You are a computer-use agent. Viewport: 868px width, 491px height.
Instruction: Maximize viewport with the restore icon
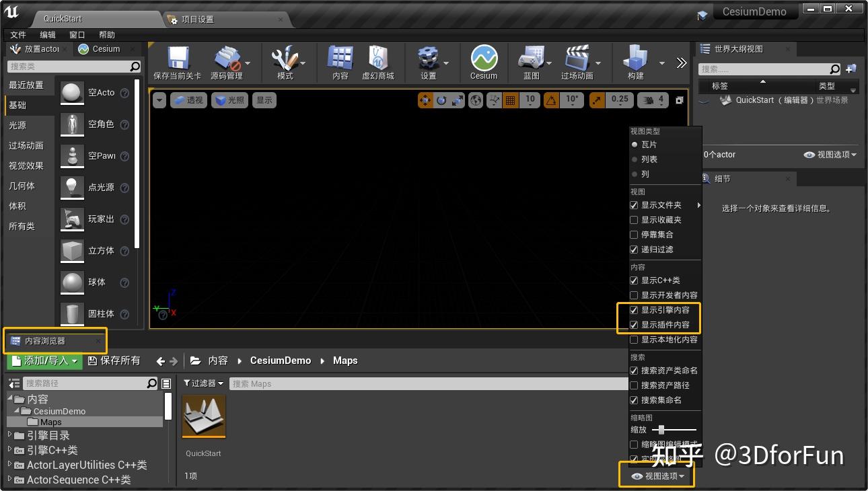(680, 100)
